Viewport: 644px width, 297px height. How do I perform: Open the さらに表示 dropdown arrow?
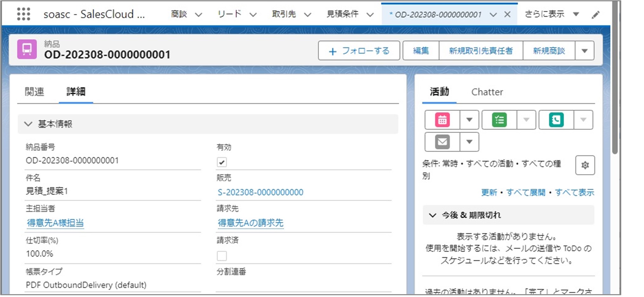coord(576,14)
